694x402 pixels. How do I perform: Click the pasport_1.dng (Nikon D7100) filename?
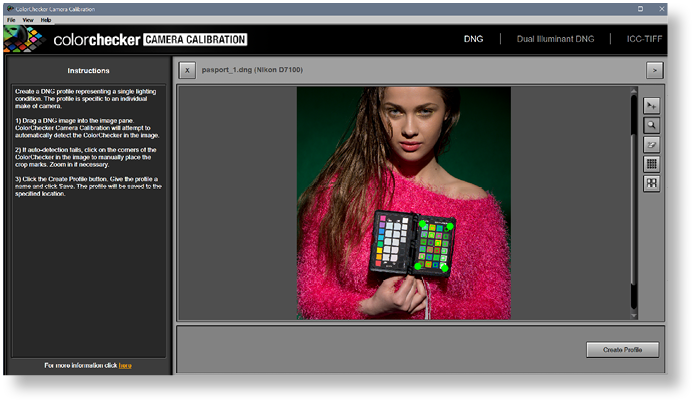[252, 70]
